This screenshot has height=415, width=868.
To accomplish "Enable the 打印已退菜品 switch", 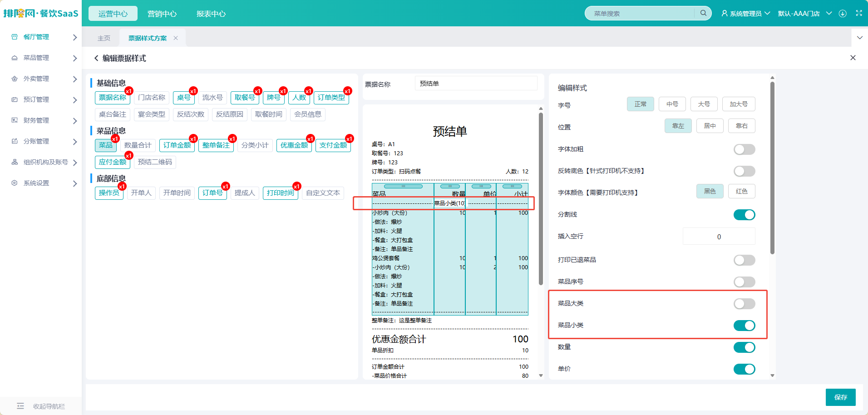I will pos(744,260).
